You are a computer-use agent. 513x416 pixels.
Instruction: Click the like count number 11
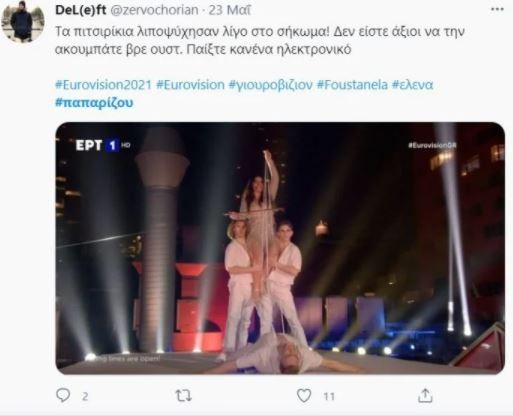329,396
